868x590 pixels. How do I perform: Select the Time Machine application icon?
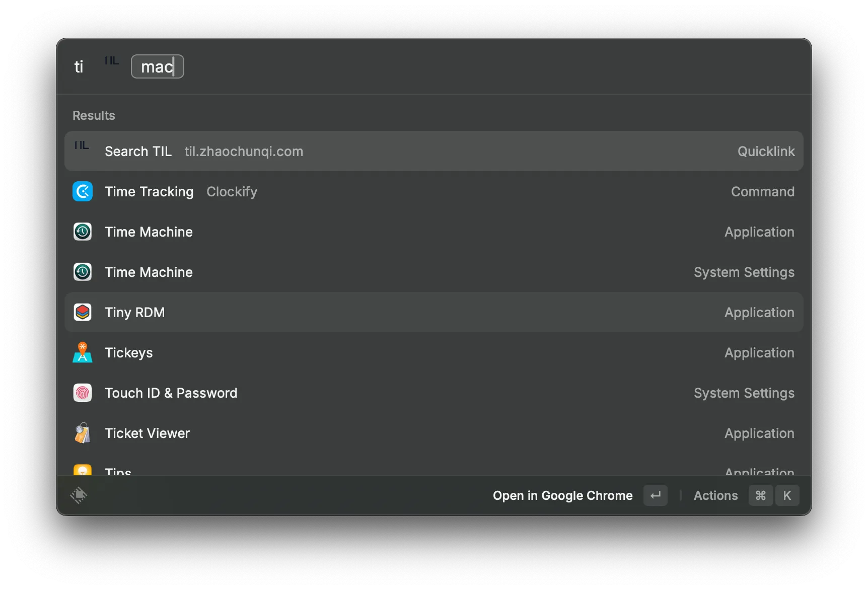pyautogui.click(x=83, y=232)
